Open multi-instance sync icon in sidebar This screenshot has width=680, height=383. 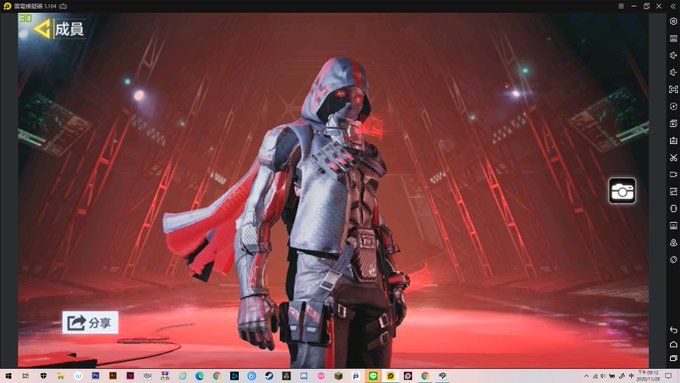[x=673, y=124]
